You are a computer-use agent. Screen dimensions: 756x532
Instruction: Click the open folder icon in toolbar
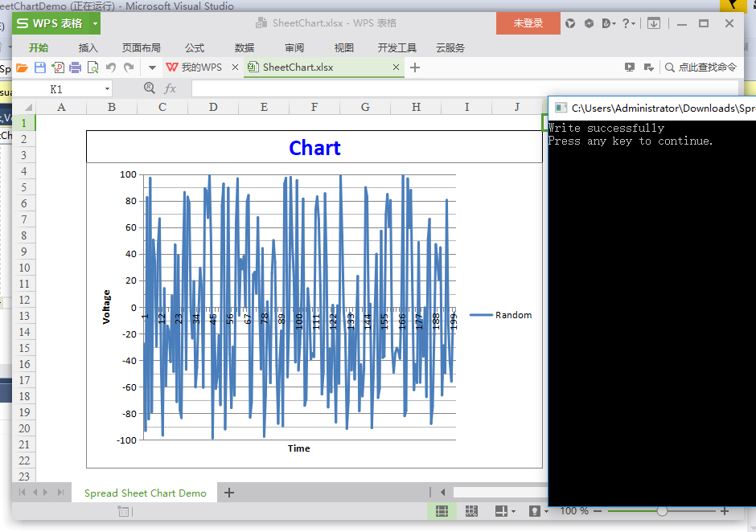pos(22,68)
